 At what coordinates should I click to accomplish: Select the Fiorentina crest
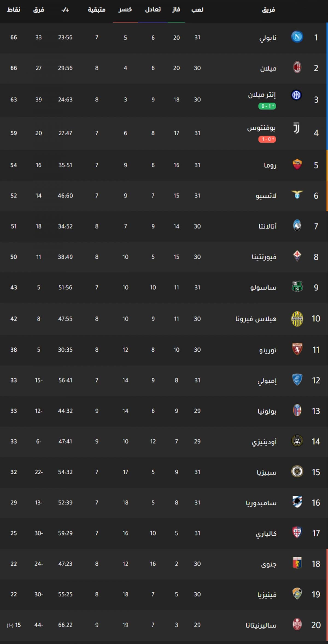coord(297,256)
